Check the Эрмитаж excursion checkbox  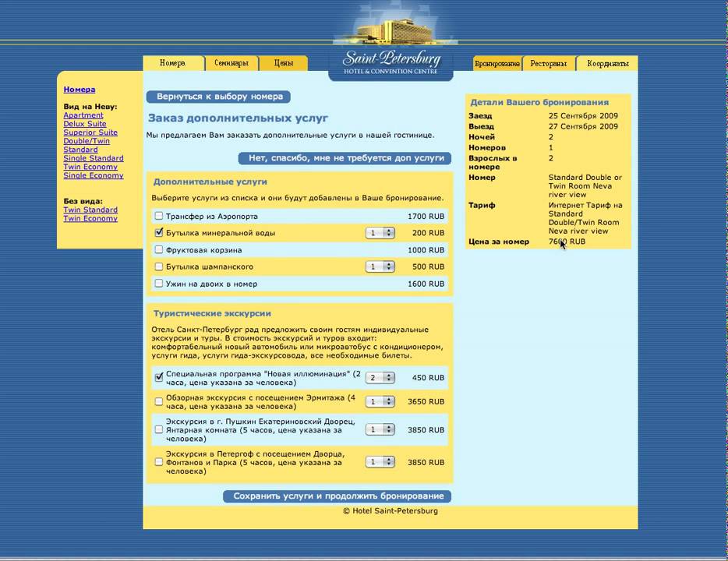pos(159,401)
